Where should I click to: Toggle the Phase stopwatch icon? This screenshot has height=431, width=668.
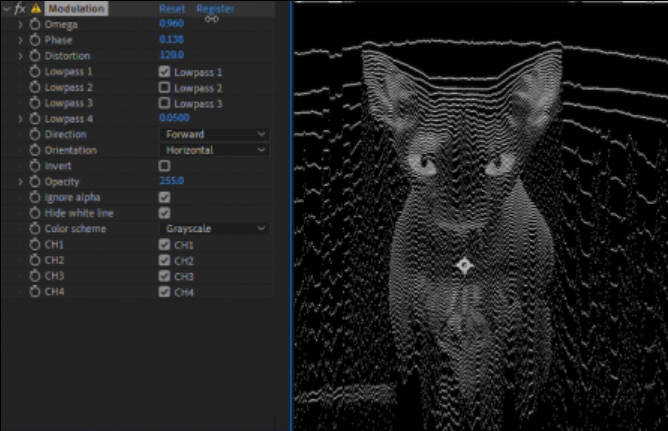point(35,40)
